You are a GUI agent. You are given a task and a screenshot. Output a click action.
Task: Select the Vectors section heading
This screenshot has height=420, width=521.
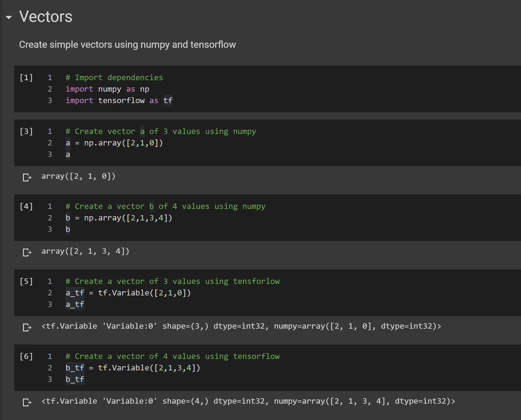coord(45,17)
